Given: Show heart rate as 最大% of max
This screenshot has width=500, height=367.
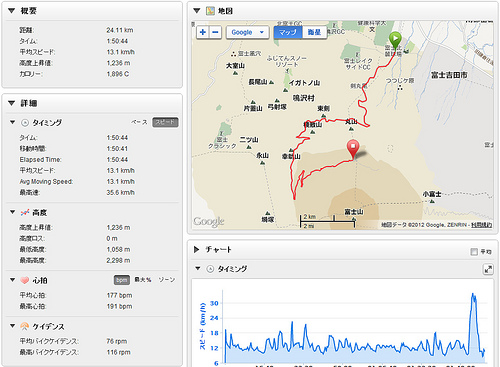Looking at the screenshot, I should click(143, 280).
